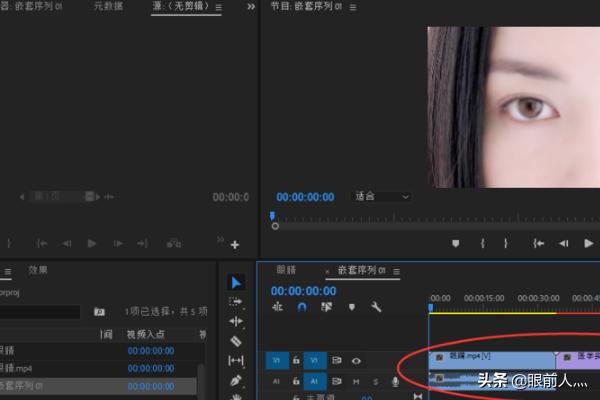Click the Source monitor insert button
Image resolution: width=600 pixels, height=400 pixels.
coord(174,243)
